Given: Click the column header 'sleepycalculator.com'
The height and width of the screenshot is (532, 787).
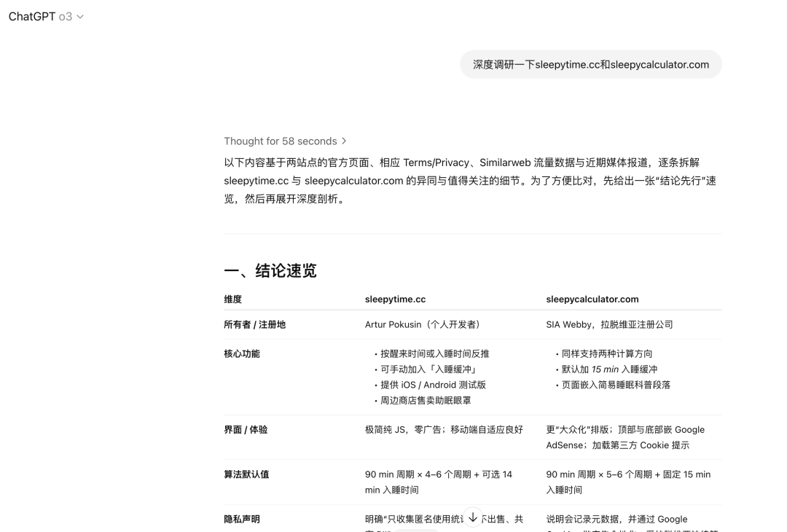Looking at the screenshot, I should [x=592, y=299].
